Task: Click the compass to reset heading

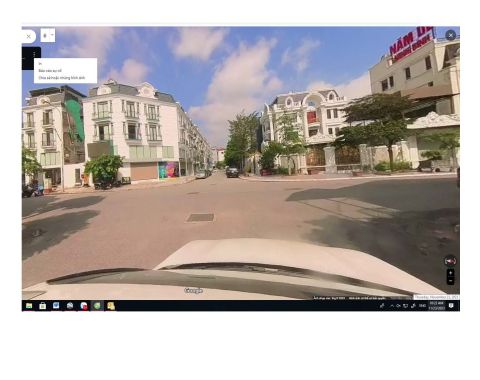Action: [x=450, y=261]
